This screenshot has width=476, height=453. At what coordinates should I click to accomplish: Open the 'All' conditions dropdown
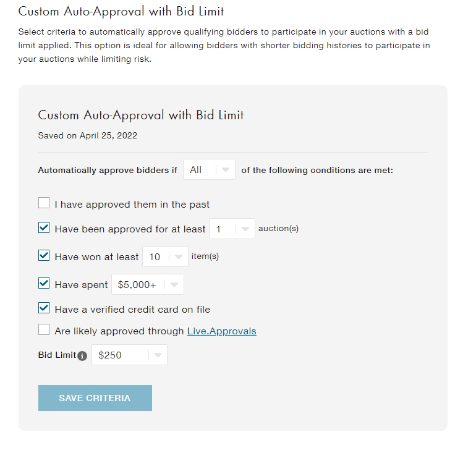tap(209, 169)
